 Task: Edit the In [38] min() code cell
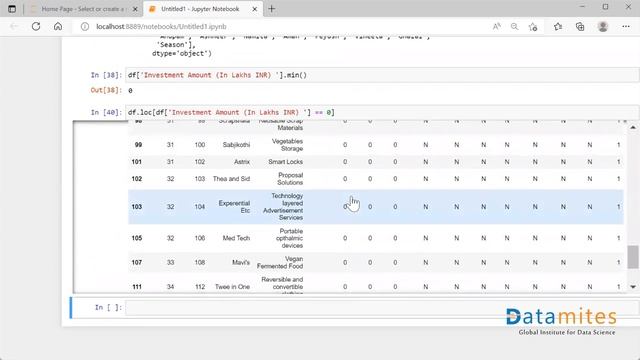coord(382,75)
